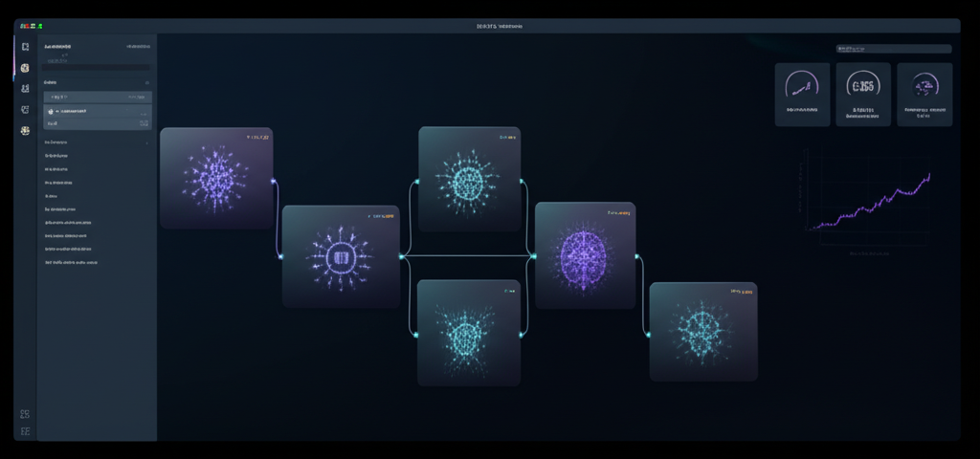Select the lower teal sphere node
980x459 pixels.
coord(469,333)
